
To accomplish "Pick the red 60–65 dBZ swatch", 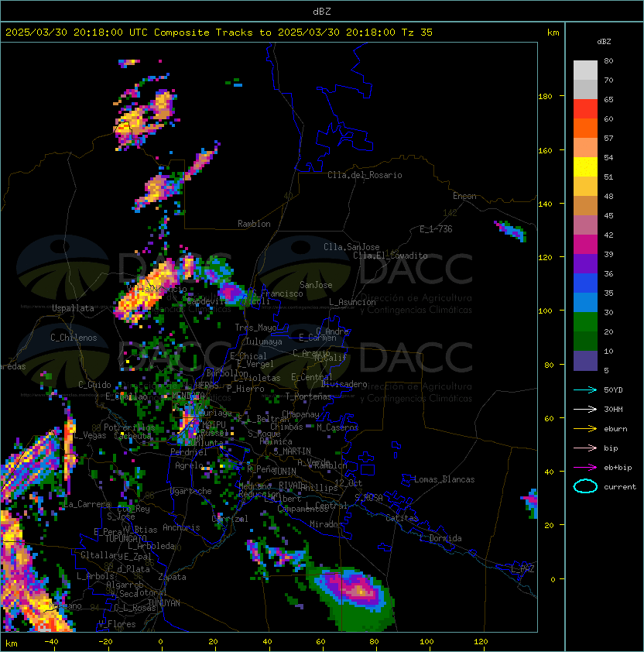I will click(x=585, y=109).
